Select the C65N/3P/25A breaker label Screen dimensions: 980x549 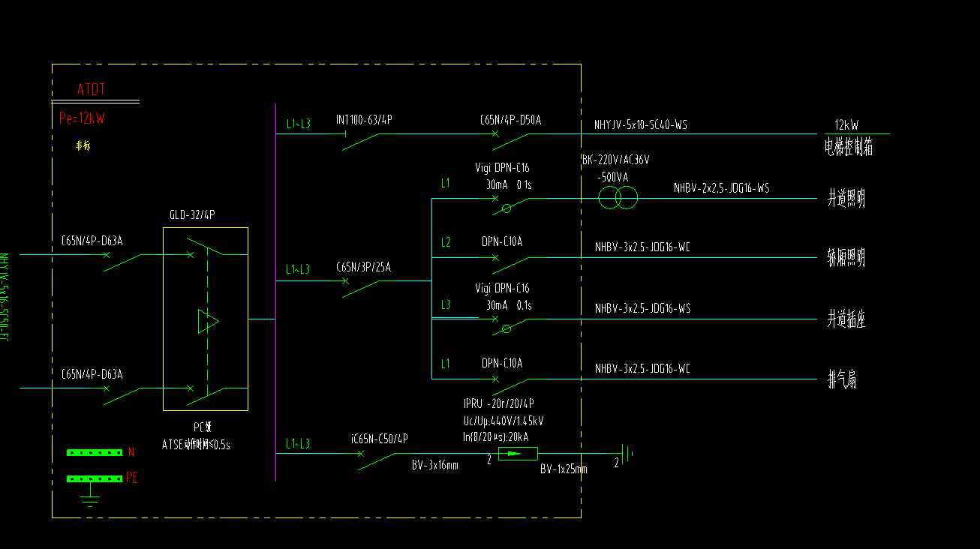point(363,266)
